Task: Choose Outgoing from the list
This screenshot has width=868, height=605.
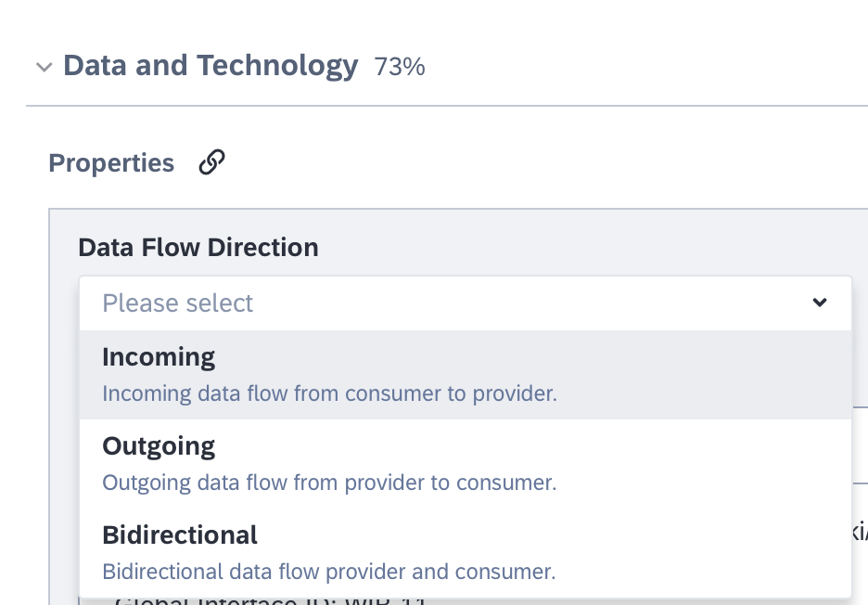Action: 464,463
